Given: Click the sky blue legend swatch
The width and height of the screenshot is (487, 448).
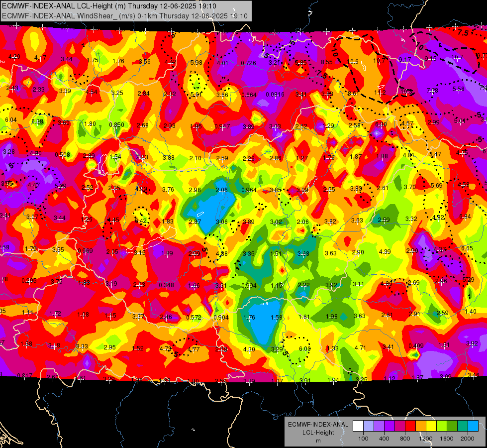Looking at the screenshot, I should [x=473, y=426].
